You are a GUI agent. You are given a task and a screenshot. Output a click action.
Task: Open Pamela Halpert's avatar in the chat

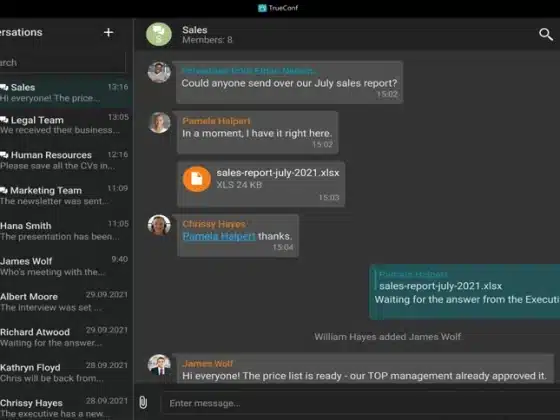click(x=159, y=123)
